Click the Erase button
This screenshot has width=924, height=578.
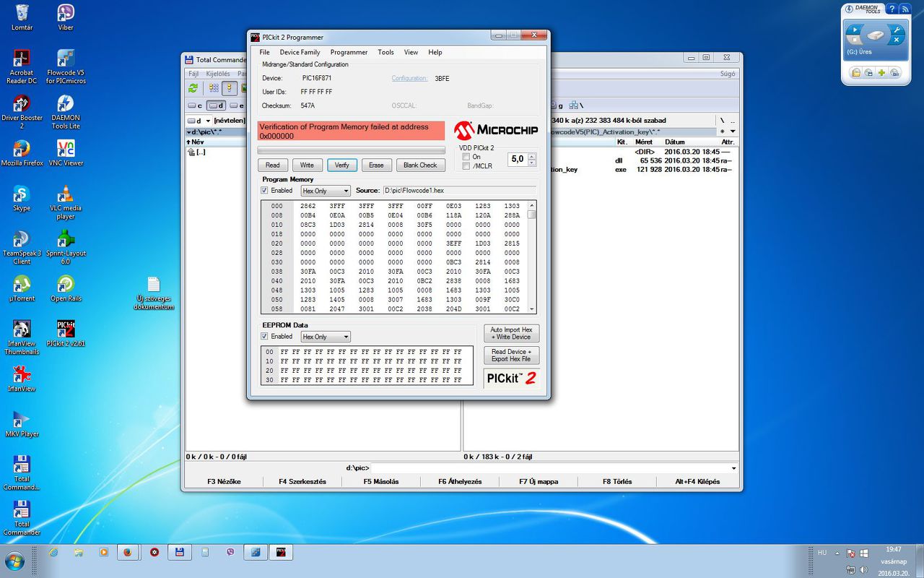376,165
